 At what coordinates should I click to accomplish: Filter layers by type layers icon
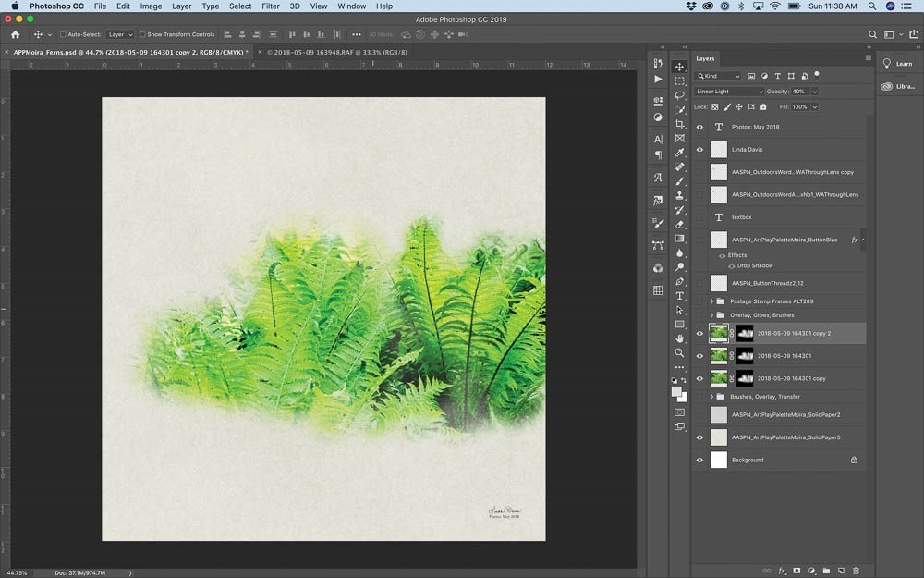(x=777, y=76)
